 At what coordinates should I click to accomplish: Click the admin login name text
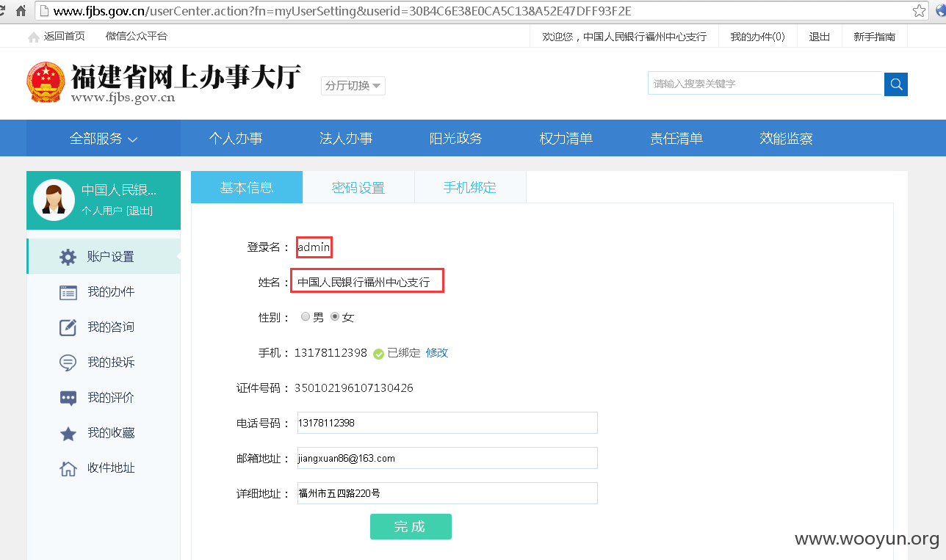(314, 247)
